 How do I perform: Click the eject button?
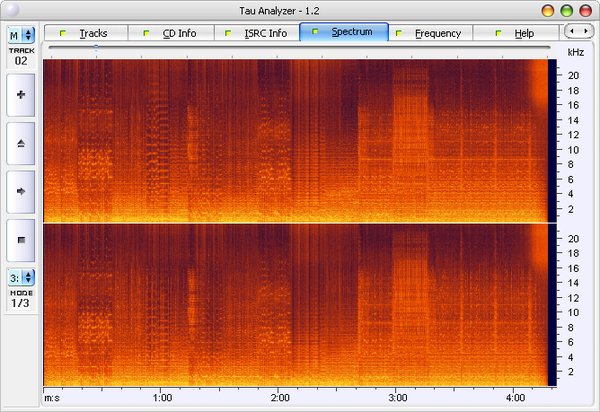[21, 143]
